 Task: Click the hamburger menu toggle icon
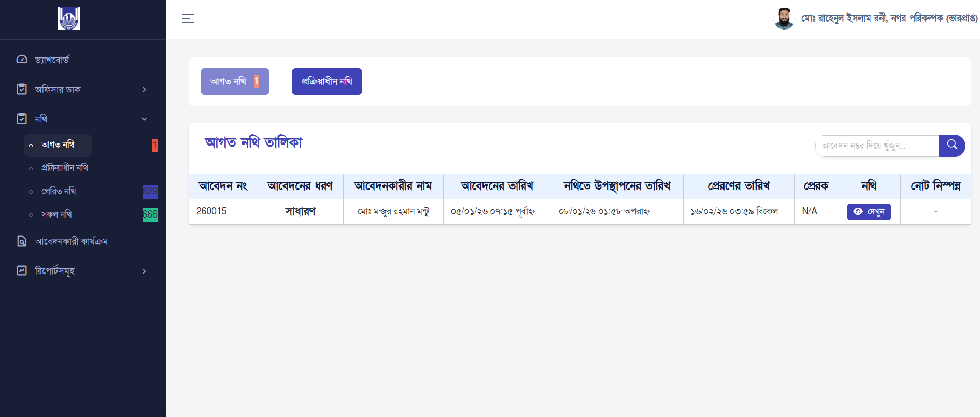click(188, 19)
